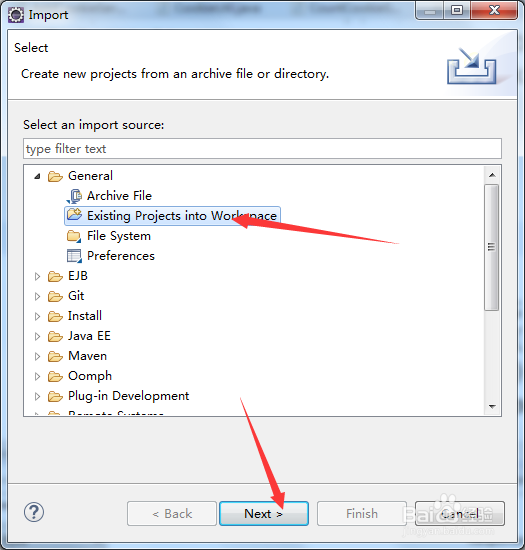The width and height of the screenshot is (525, 550).
Task: Click the Eclipse icon in title bar
Action: point(16,15)
